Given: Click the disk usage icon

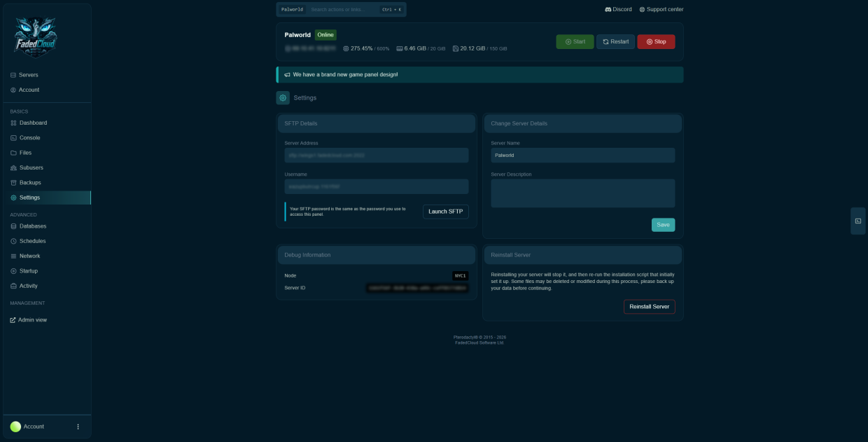Looking at the screenshot, I should (456, 49).
